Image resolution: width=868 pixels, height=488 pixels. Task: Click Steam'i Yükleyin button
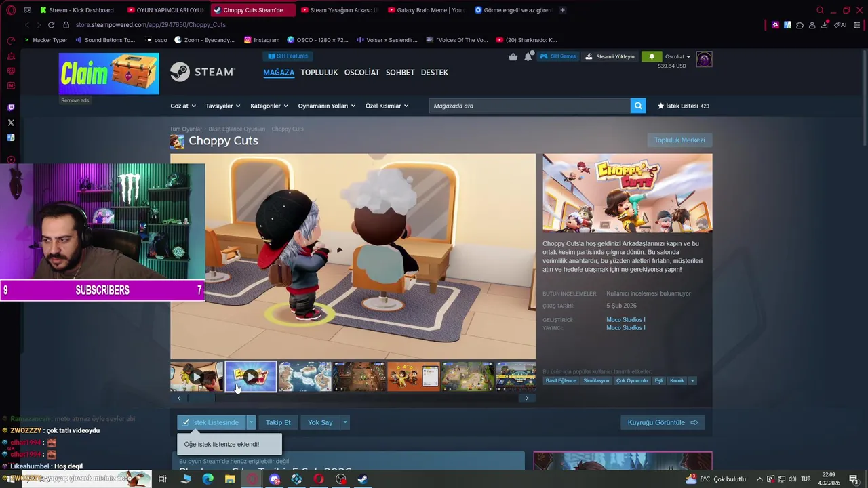point(610,57)
